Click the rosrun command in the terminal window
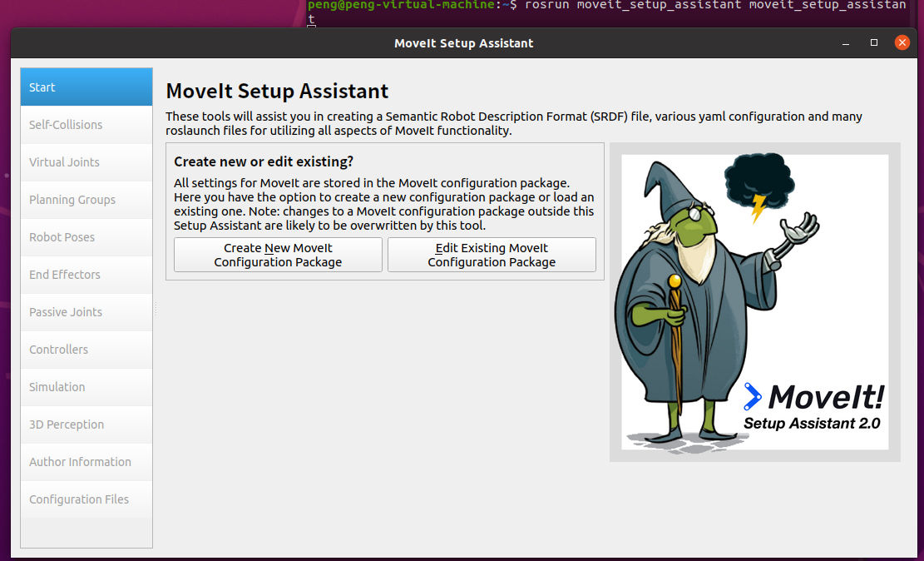The image size is (924, 561). pyautogui.click(x=714, y=5)
